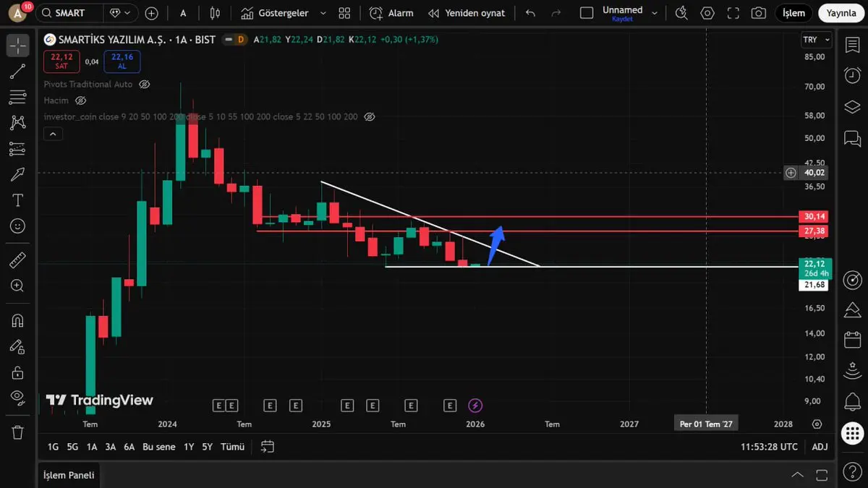Toggle the ADJ adjustment setting
Viewport: 868px width, 488px height.
820,447
